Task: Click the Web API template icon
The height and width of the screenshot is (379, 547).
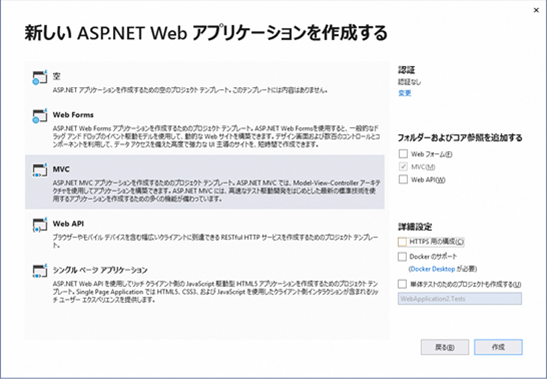Action: [x=39, y=224]
